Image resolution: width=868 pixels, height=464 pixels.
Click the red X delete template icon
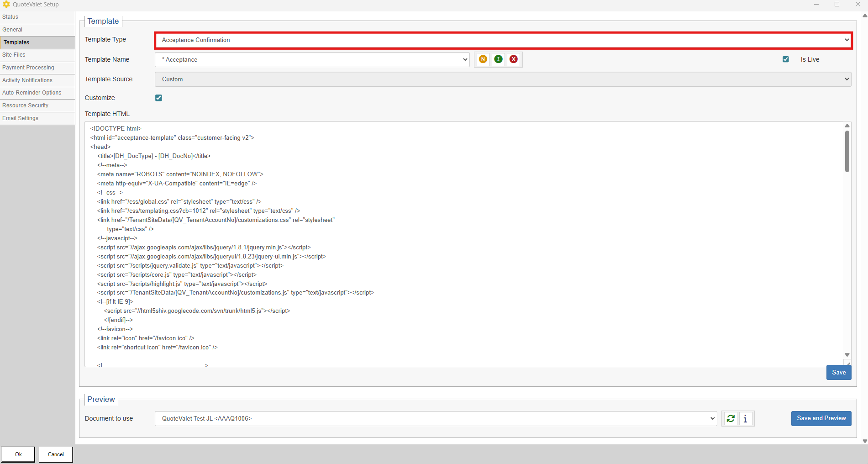(x=514, y=59)
